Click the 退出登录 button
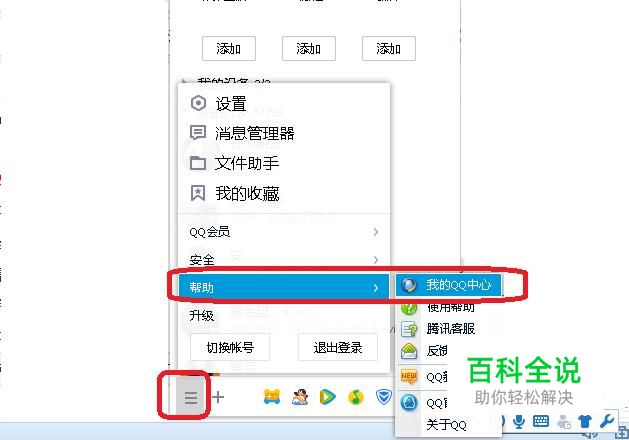Viewport: 629px width, 440px height. 338,347
